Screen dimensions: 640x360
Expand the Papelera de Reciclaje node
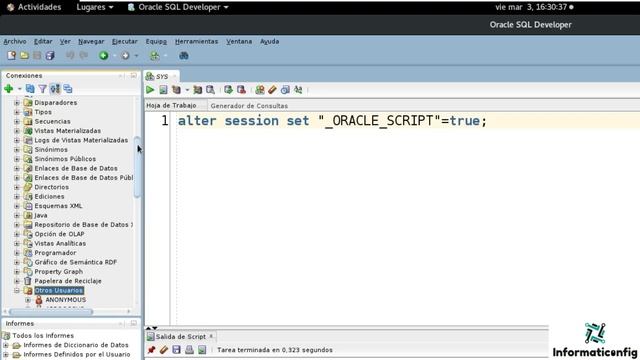coord(17,281)
